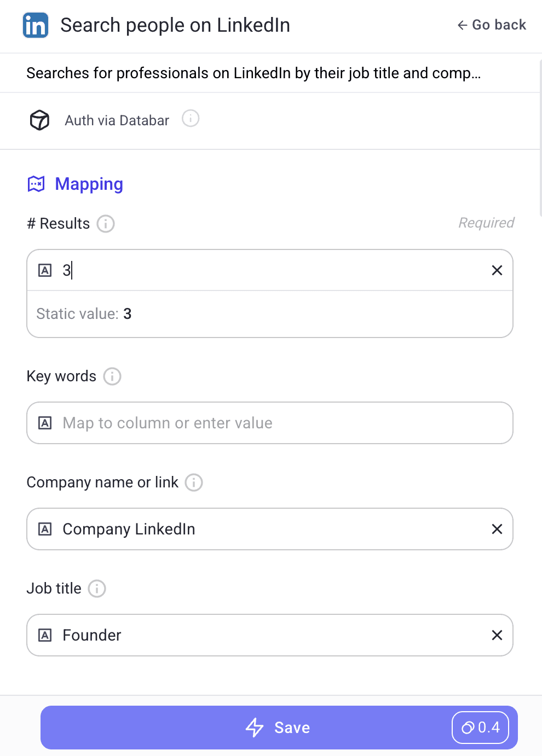Click the static value type icon in Results field
The image size is (542, 756).
click(x=44, y=270)
